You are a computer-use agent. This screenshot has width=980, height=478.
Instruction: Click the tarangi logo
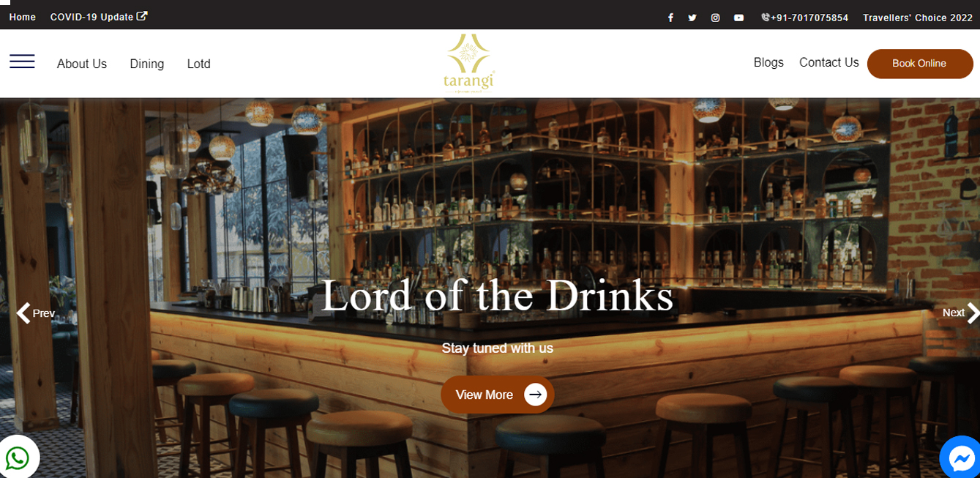469,63
